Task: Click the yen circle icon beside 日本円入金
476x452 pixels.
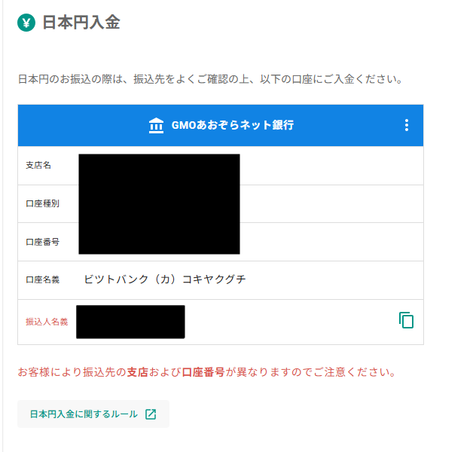Action: click(x=26, y=23)
